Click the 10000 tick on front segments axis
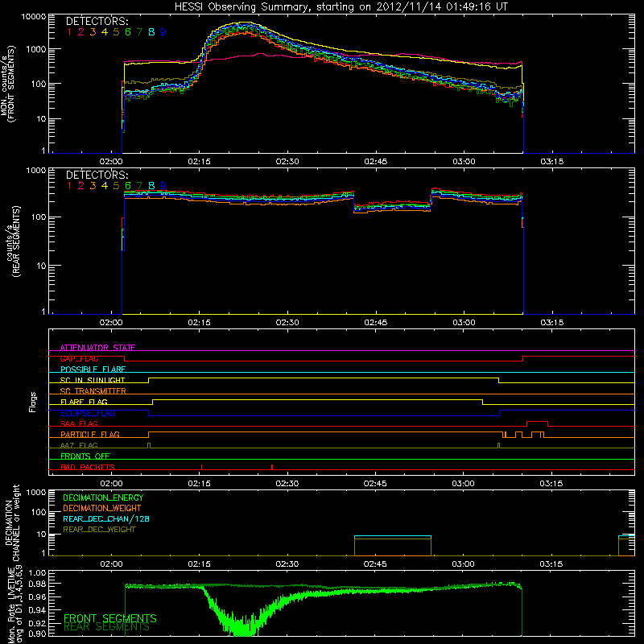This screenshot has height=644, width=644. coord(34,17)
